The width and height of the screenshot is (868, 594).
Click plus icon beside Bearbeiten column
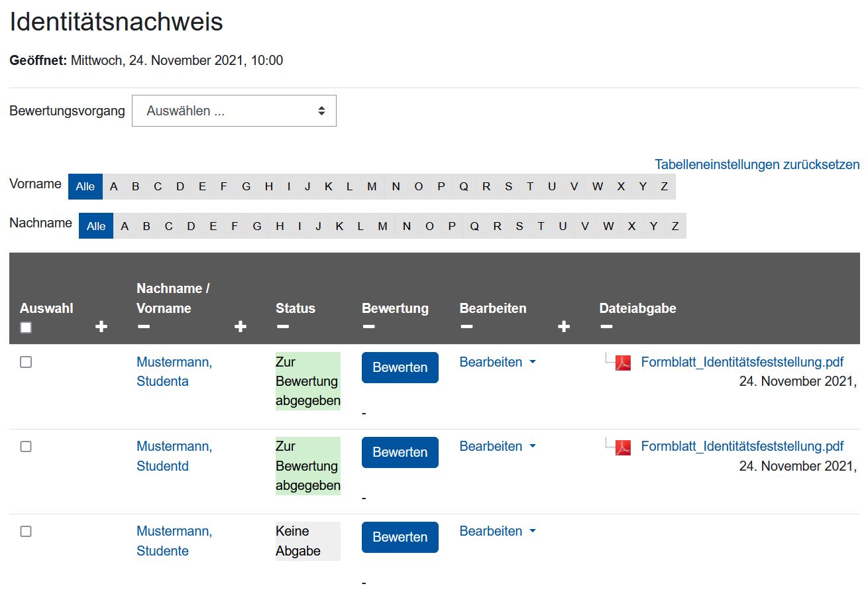pyautogui.click(x=564, y=327)
